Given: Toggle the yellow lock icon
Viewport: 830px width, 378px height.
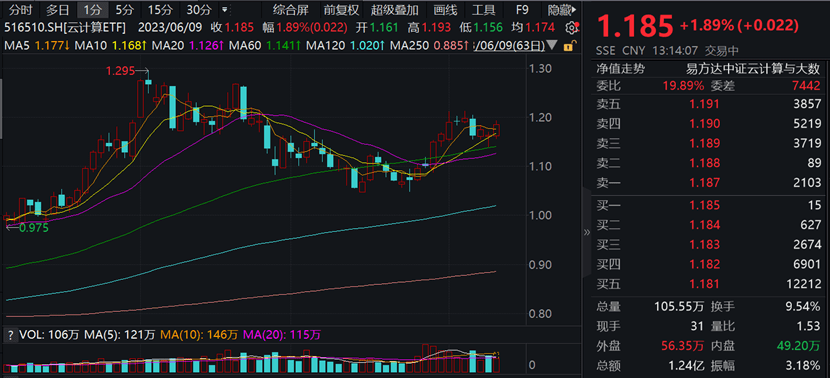Looking at the screenshot, I should [x=569, y=46].
